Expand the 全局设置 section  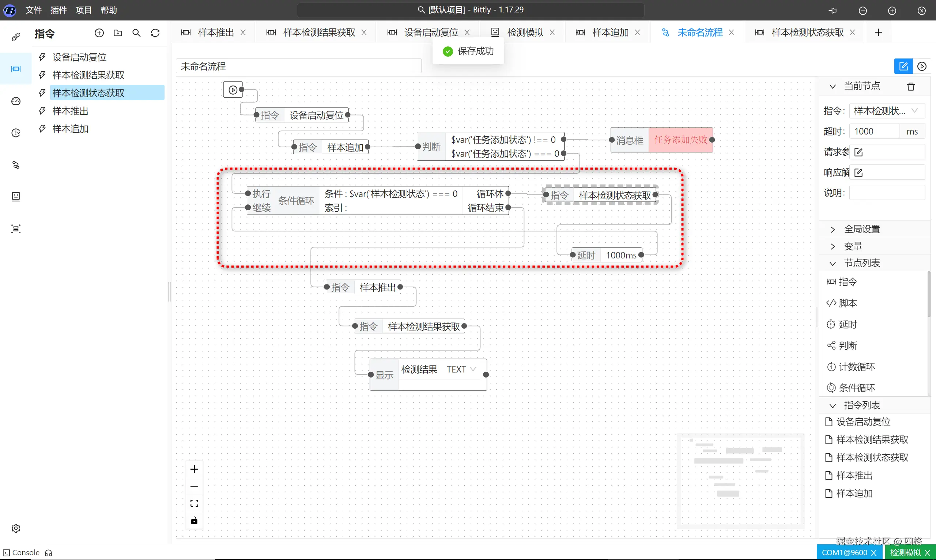click(862, 230)
